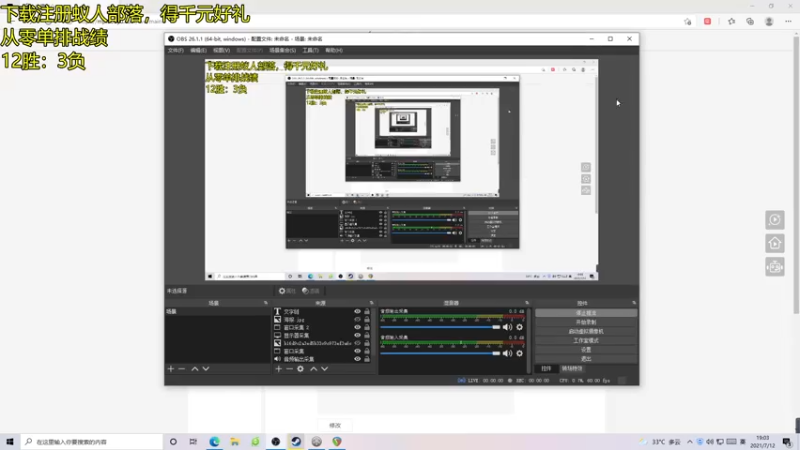Click the screenshot frame icon on browser right edge
This screenshot has width=800, height=450.
tap(774, 267)
